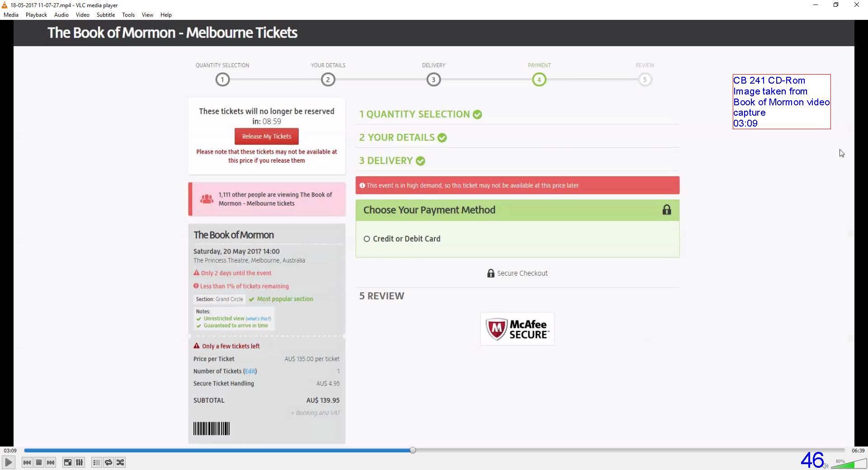Click step 3 Delivery circle

(x=434, y=80)
